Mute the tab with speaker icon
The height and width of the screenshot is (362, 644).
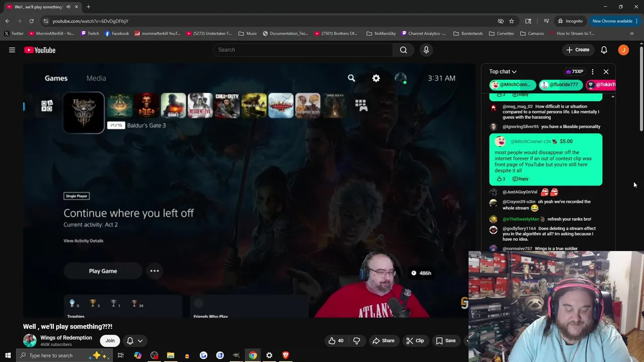point(68,7)
